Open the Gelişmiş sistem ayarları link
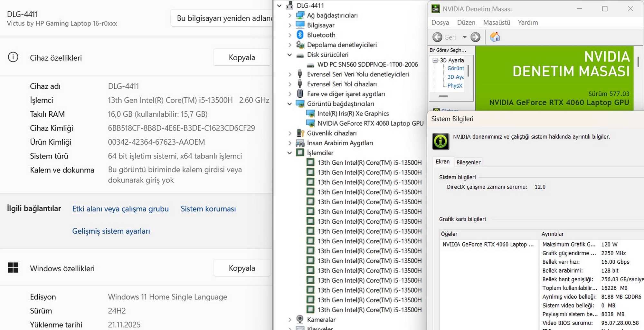Screen dimensions: 644x330 point(111,231)
